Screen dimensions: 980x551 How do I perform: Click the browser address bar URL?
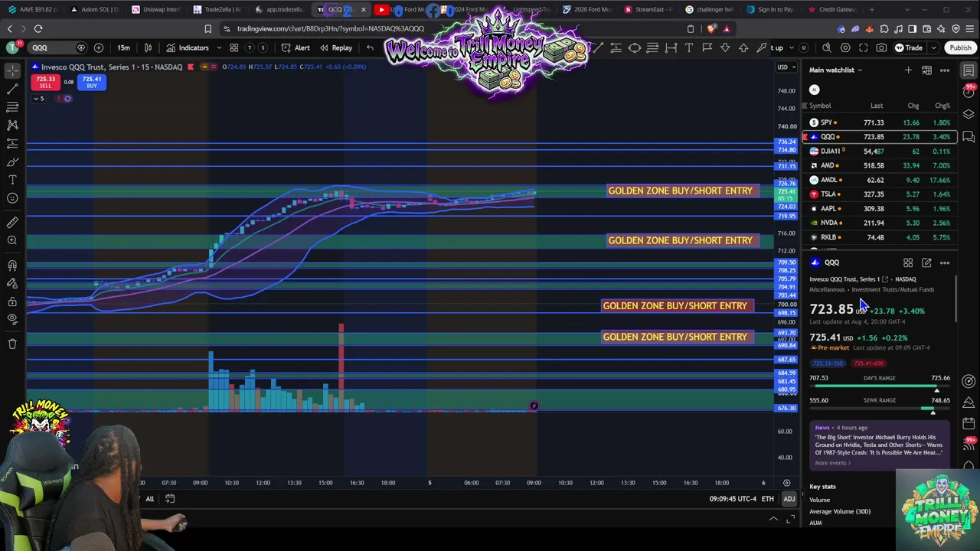click(x=331, y=29)
